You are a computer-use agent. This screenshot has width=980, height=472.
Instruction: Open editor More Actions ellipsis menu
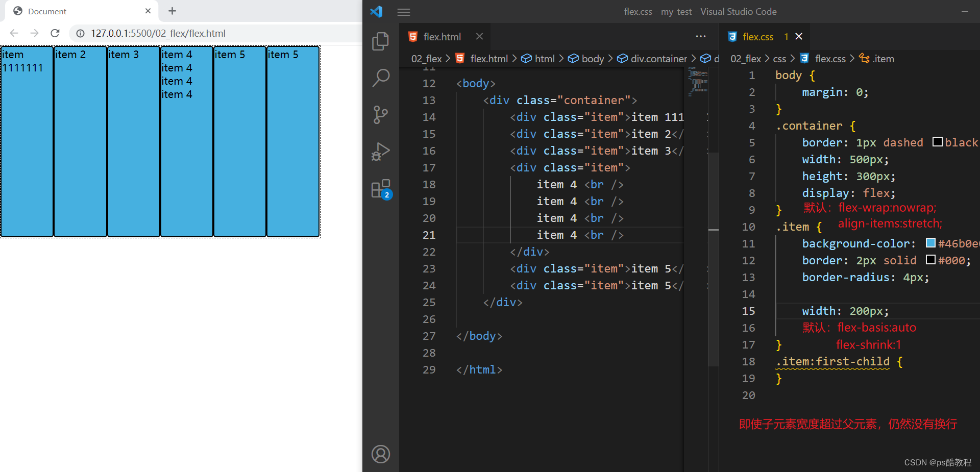click(x=701, y=36)
